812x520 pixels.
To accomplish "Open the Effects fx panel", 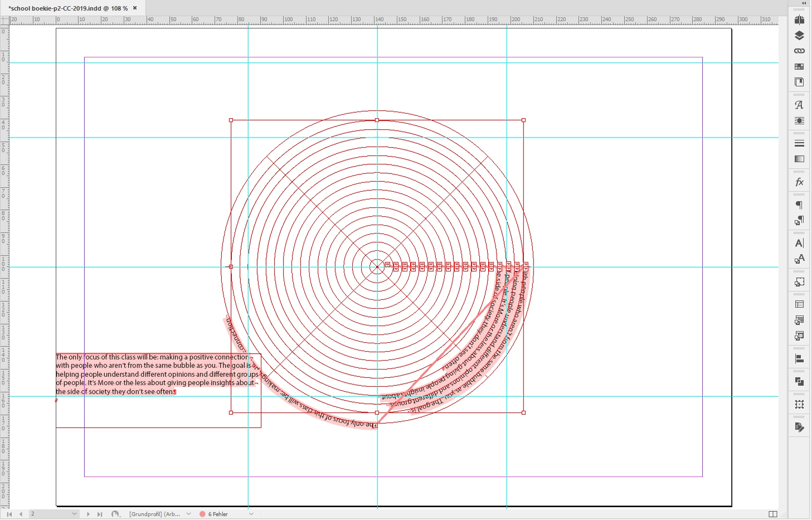I will point(799,182).
